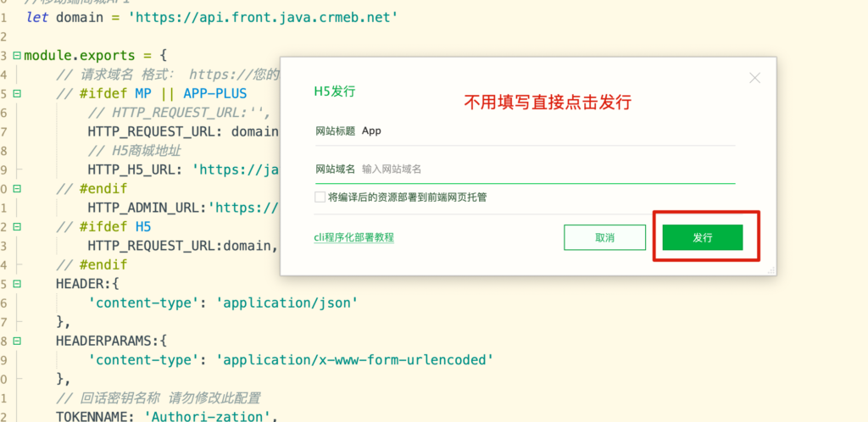The height and width of the screenshot is (422, 868).
Task: Click the 取消 cancel button
Action: tap(604, 237)
